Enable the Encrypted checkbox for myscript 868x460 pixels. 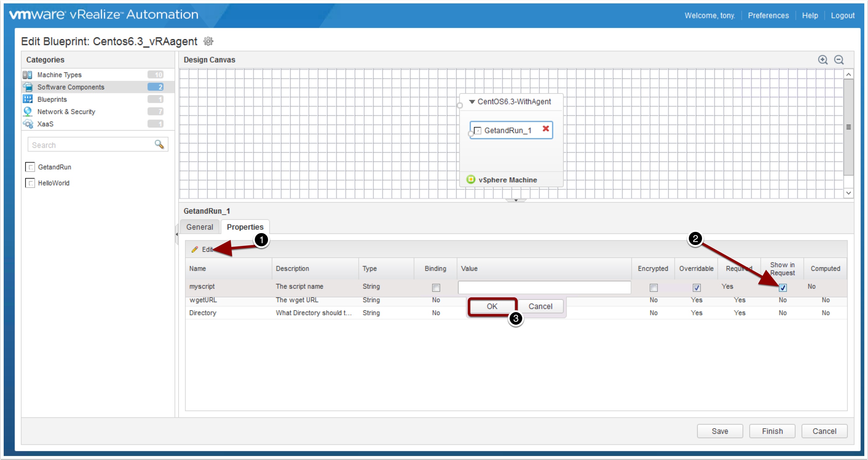pyautogui.click(x=653, y=287)
